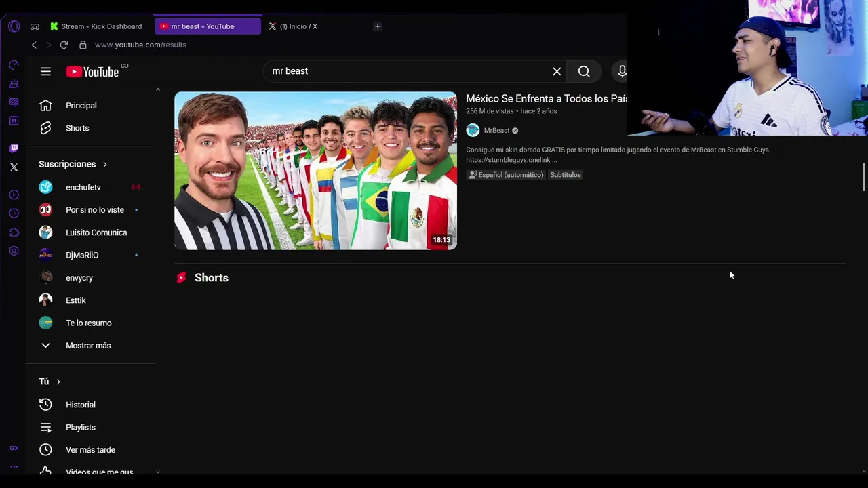Open MrBeast channel name under video
The width and height of the screenshot is (868, 488).
pos(496,130)
